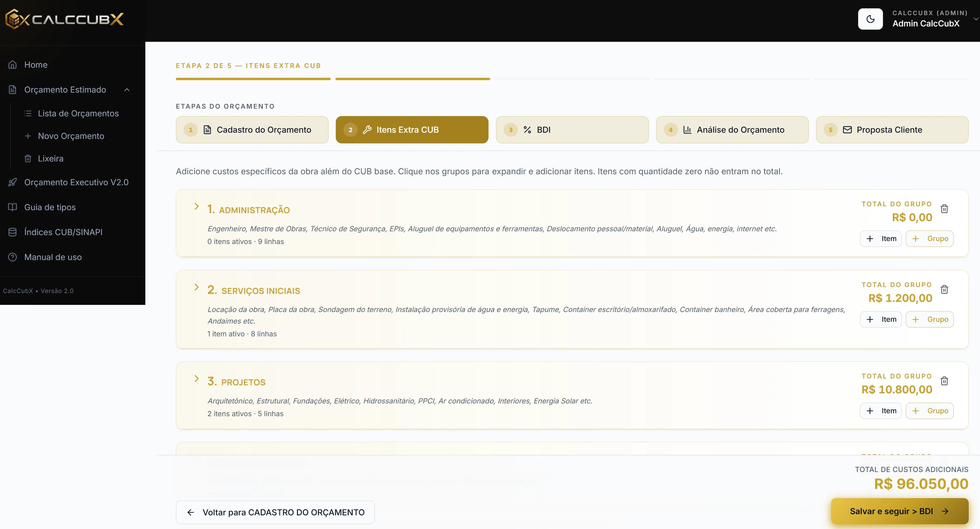
Task: Add an Item to the Serviços Iniciais group
Action: click(881, 319)
